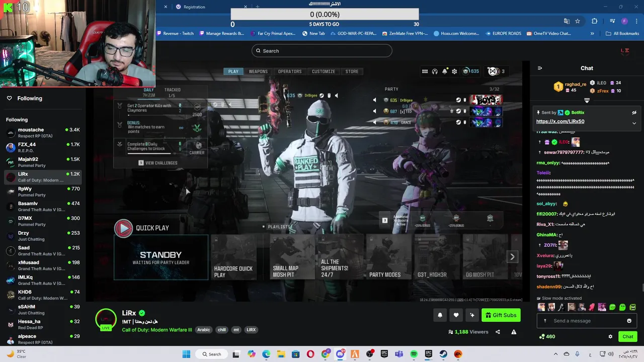This screenshot has width=644, height=362.
Task: Open Far Cry Primal Apex bookmark
Action: pos(273,34)
